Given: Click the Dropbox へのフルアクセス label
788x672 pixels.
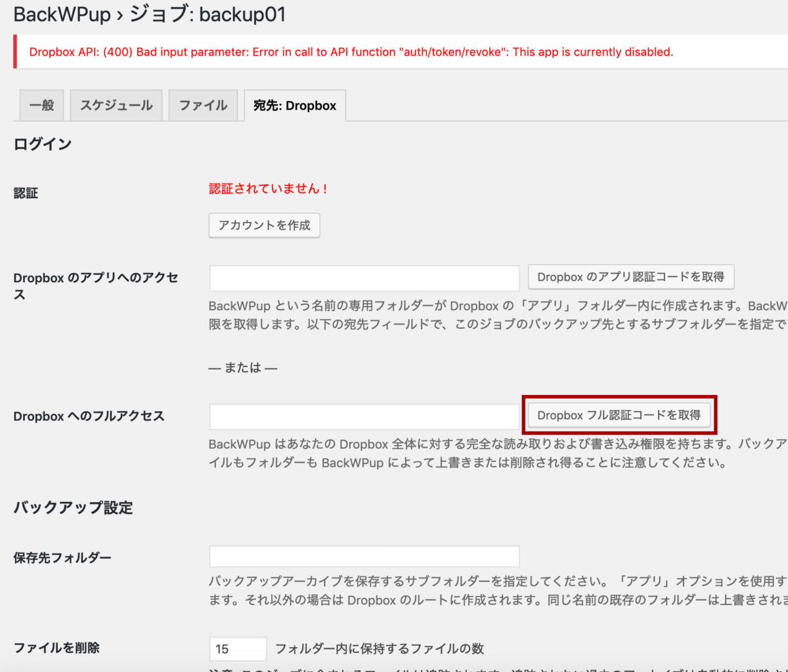Looking at the screenshot, I should click(87, 415).
